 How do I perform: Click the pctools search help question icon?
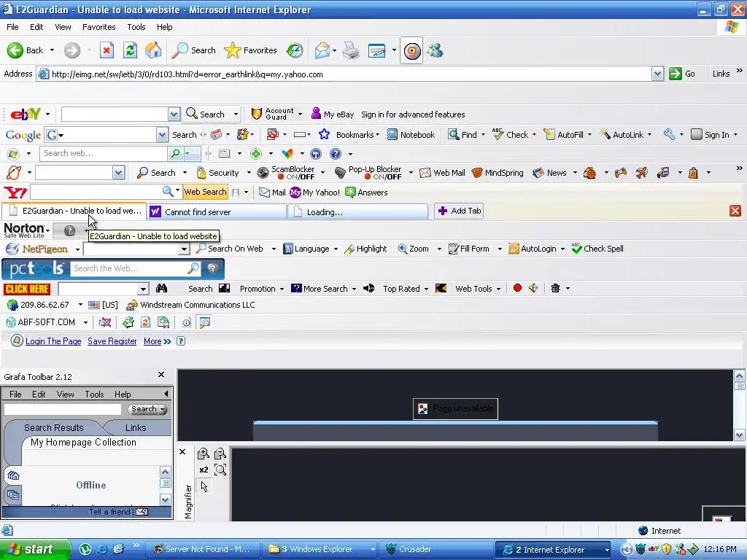(212, 268)
